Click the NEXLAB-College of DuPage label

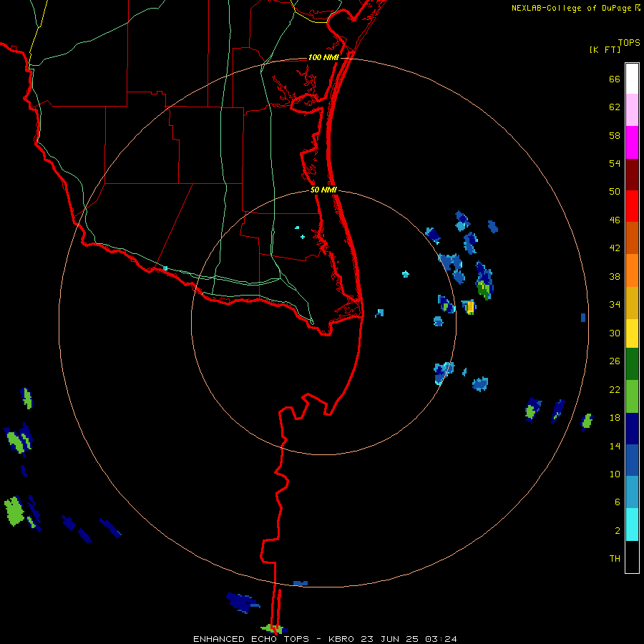click(x=571, y=8)
